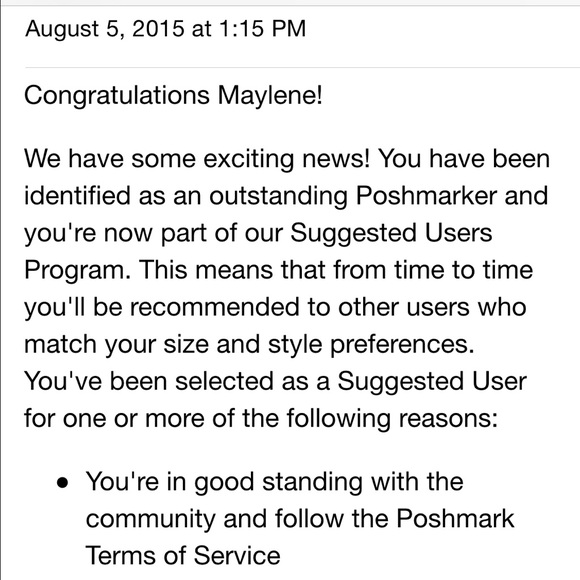Click the bullet point before "You're in good standing"

click(x=63, y=483)
